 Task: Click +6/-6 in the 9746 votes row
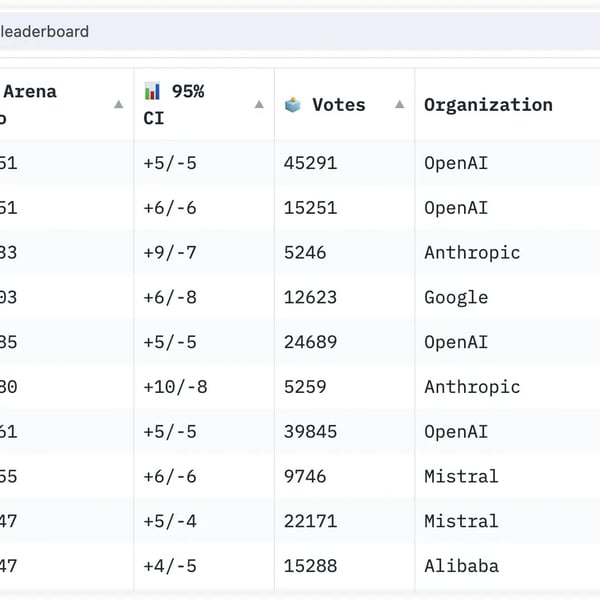point(170,477)
